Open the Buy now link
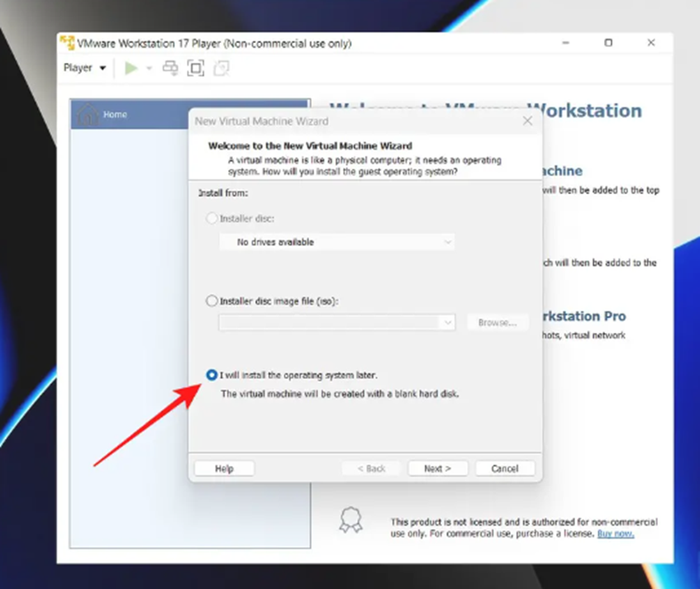 [x=616, y=534]
